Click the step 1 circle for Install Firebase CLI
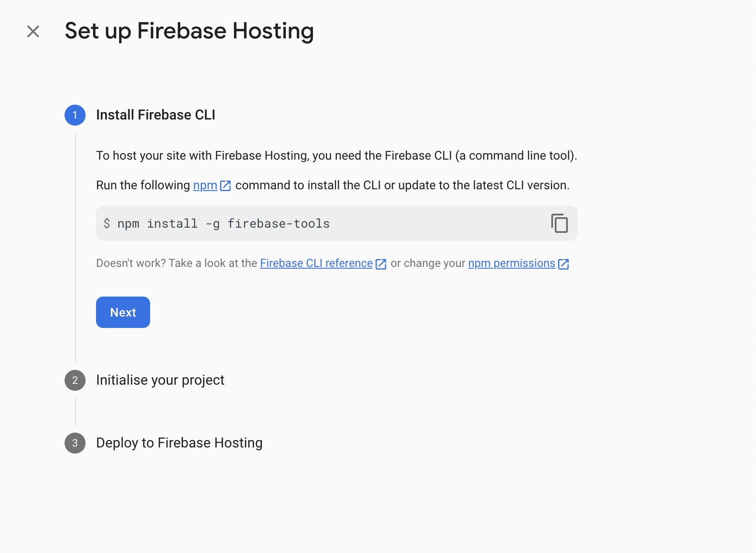Image resolution: width=756 pixels, height=553 pixels. pos(75,115)
